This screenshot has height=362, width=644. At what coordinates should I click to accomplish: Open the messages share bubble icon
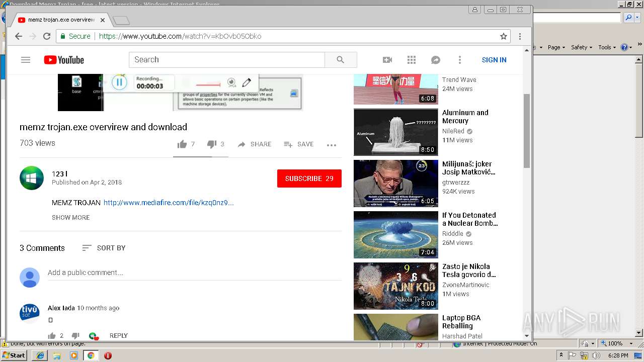coord(436,60)
